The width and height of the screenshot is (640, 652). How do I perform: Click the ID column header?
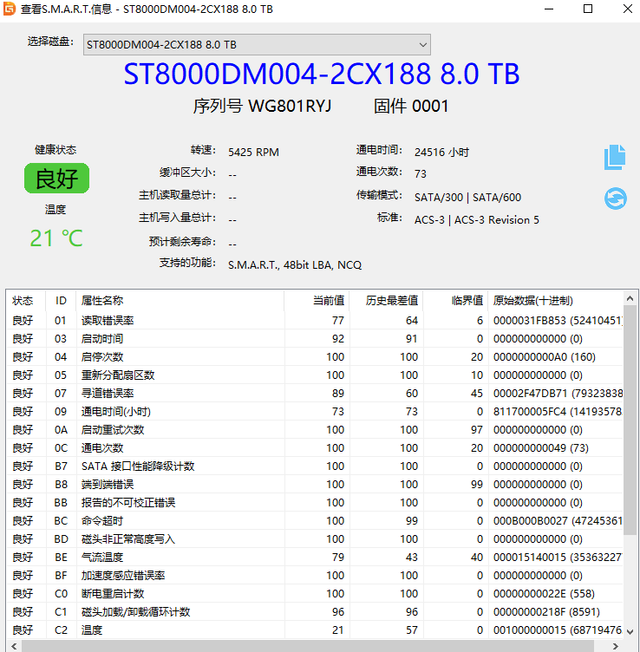(61, 301)
